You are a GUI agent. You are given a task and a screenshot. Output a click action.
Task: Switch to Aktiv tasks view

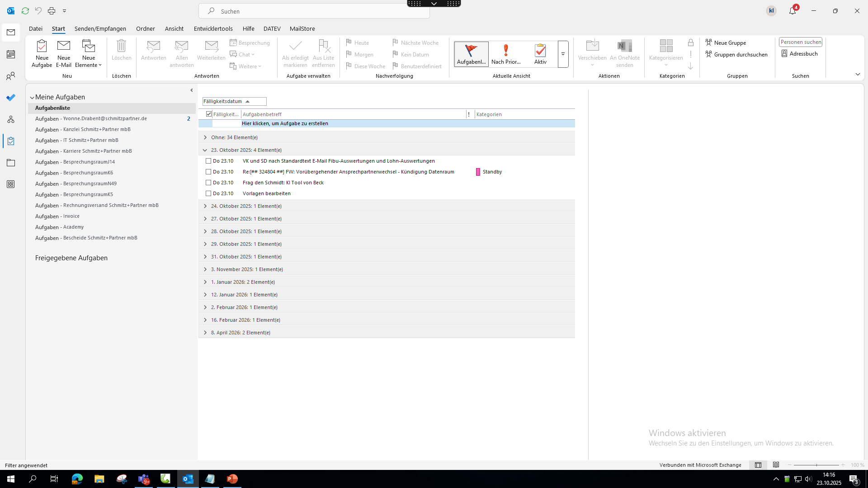coord(540,54)
